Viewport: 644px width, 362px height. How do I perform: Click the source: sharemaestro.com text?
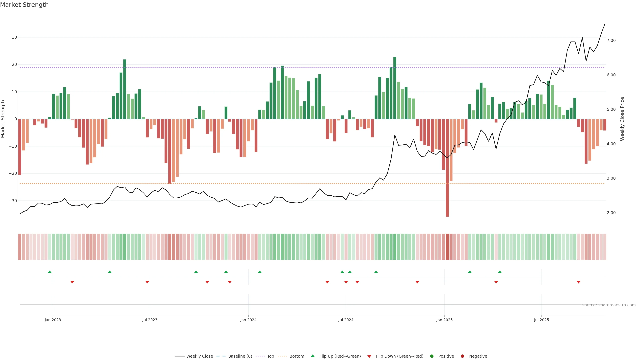pos(609,305)
